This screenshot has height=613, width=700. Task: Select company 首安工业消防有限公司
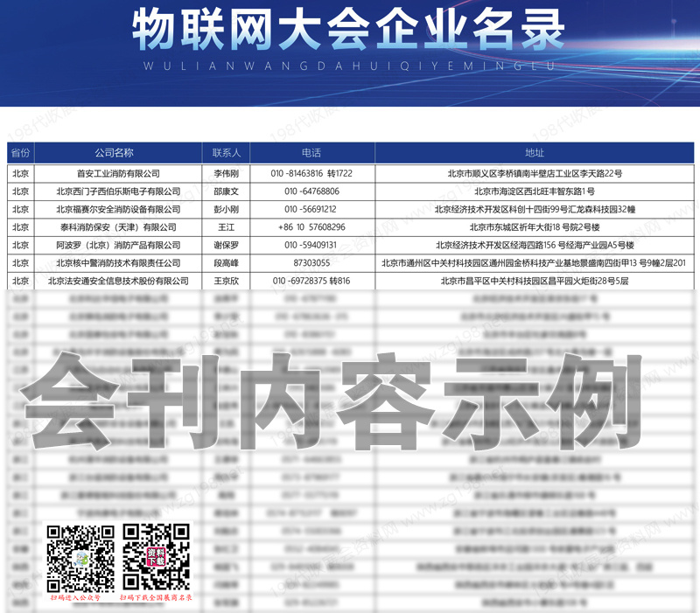118,173
